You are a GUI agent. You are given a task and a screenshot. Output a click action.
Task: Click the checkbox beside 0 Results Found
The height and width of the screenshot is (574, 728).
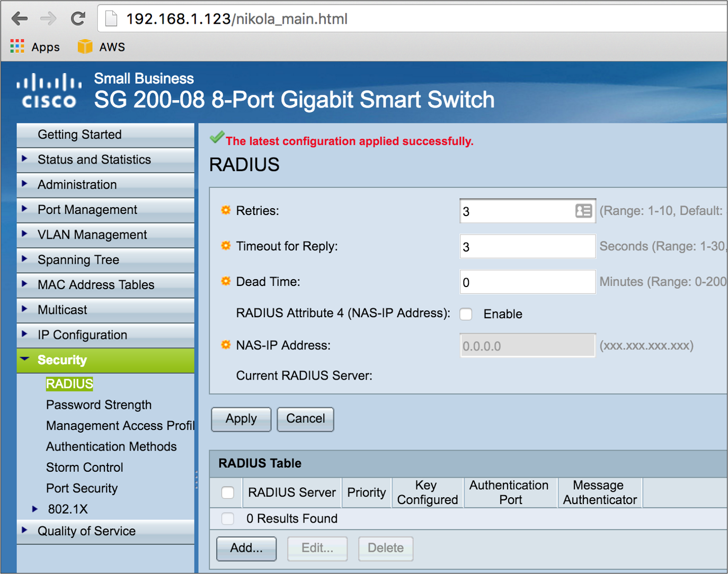click(x=228, y=518)
